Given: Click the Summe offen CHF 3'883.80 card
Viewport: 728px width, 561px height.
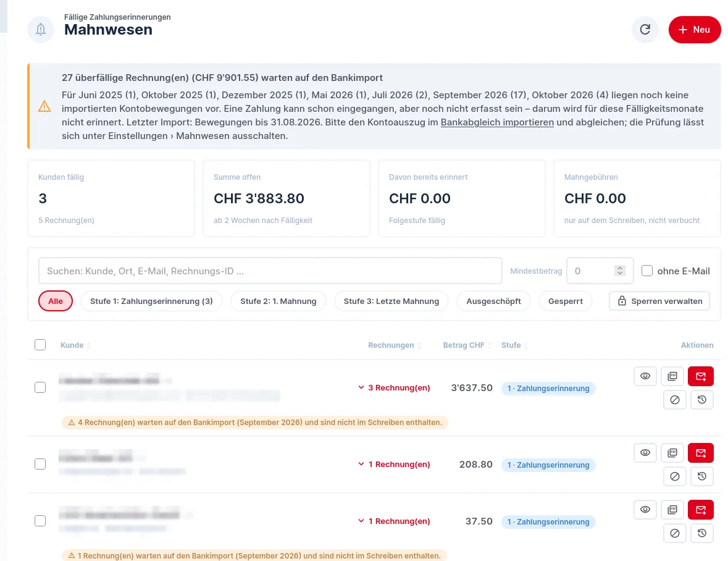Looking at the screenshot, I should [287, 198].
